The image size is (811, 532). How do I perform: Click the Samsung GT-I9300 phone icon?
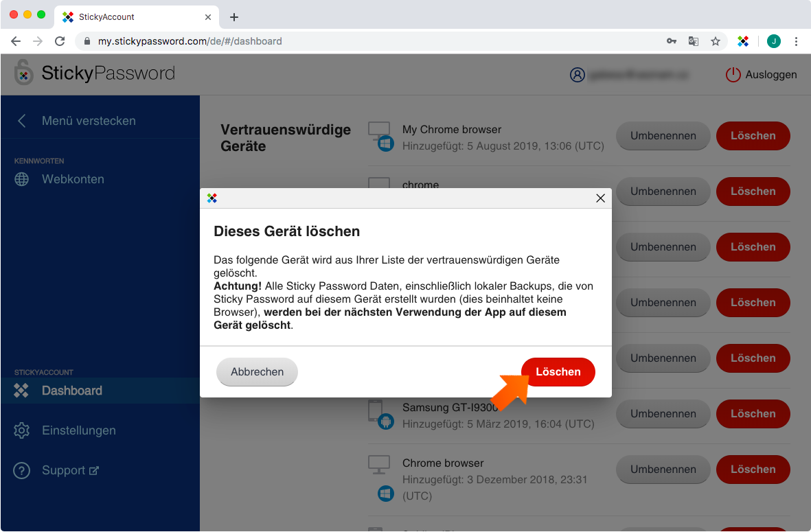coord(376,410)
